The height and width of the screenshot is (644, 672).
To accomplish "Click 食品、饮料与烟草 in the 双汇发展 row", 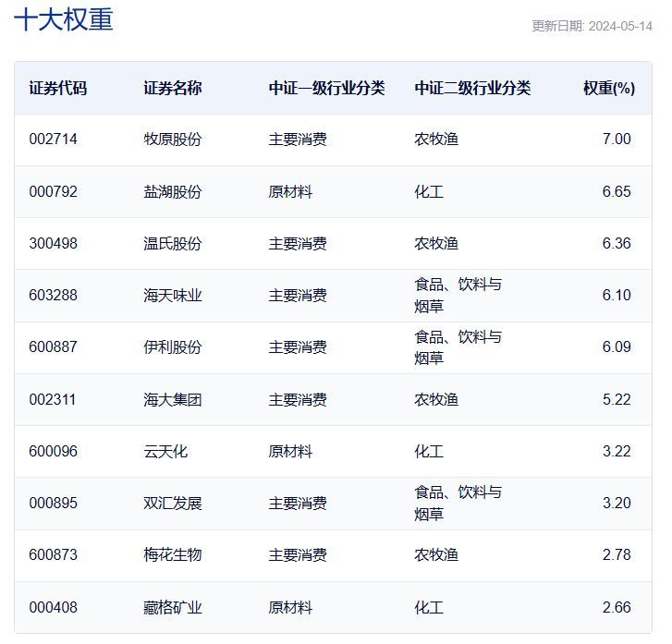I will (458, 503).
